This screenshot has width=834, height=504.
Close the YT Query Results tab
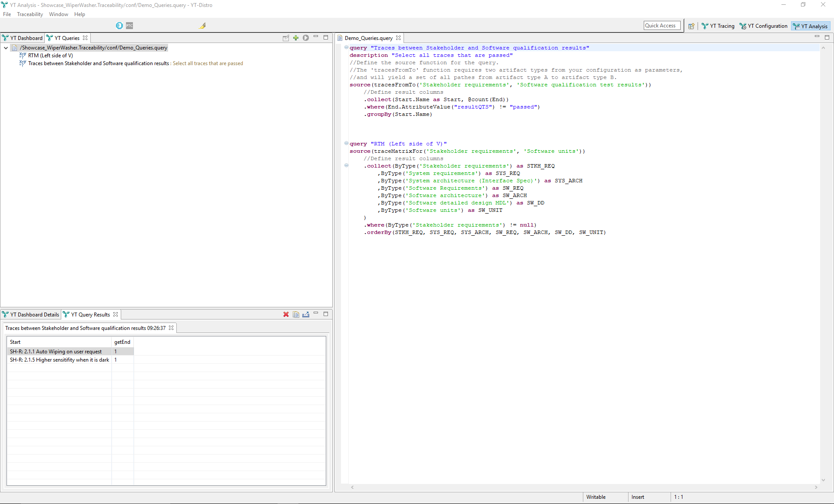116,314
